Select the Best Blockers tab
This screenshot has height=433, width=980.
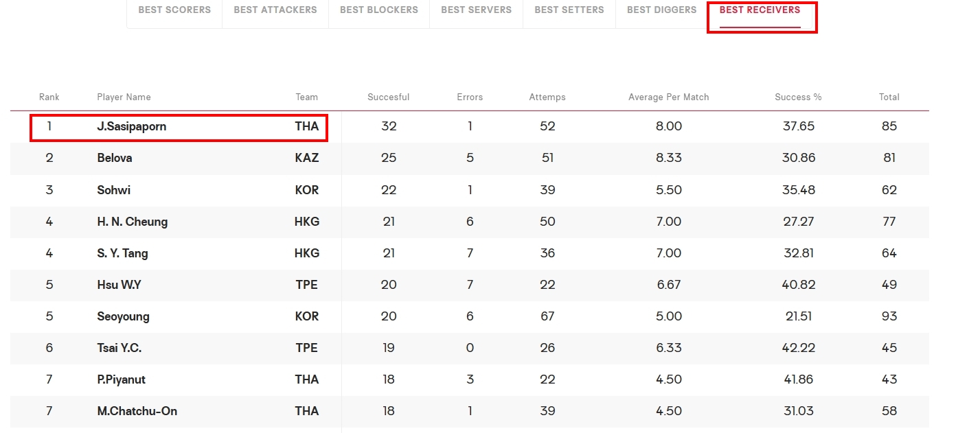point(379,10)
